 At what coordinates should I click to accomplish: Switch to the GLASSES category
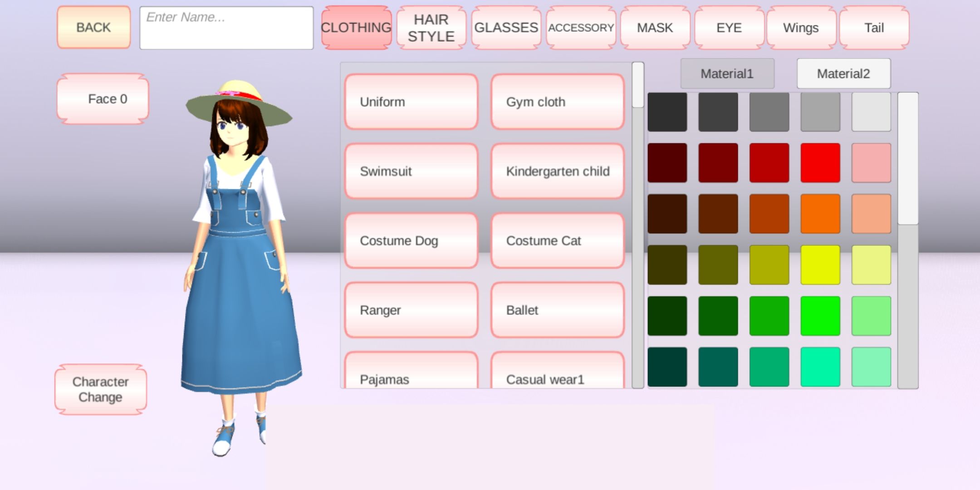coord(506,28)
